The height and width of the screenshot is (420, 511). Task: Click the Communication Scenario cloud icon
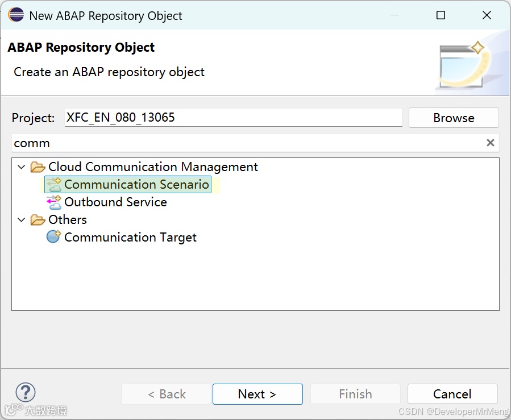point(53,185)
